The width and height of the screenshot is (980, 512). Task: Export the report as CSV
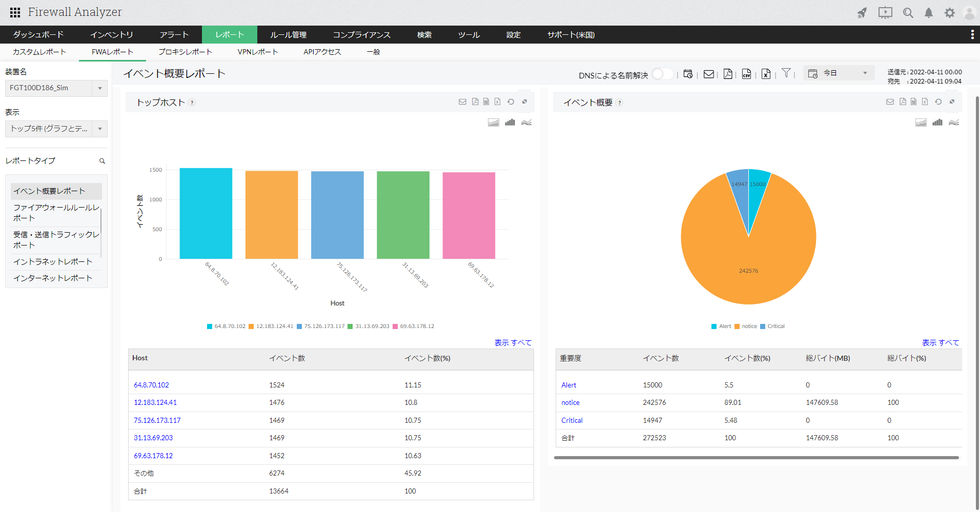pyautogui.click(x=747, y=74)
